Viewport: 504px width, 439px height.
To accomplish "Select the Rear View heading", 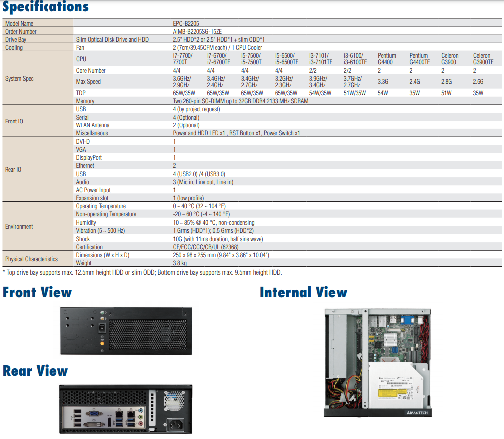I will click(35, 371).
